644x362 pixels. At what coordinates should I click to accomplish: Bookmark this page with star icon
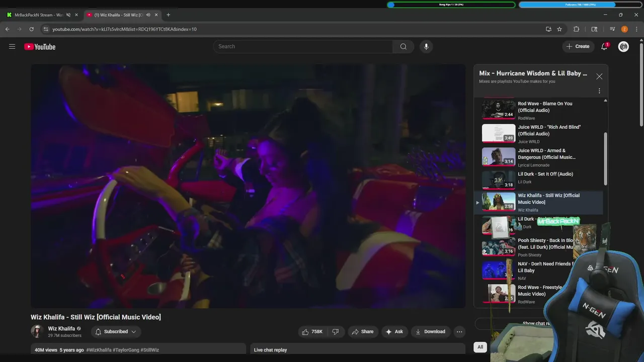click(x=559, y=29)
